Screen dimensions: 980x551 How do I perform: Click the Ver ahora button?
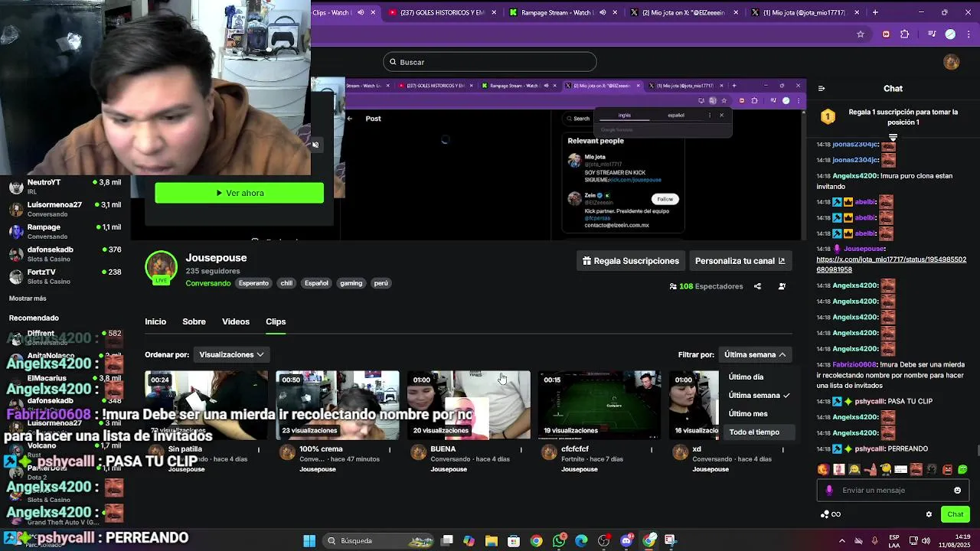[240, 193]
